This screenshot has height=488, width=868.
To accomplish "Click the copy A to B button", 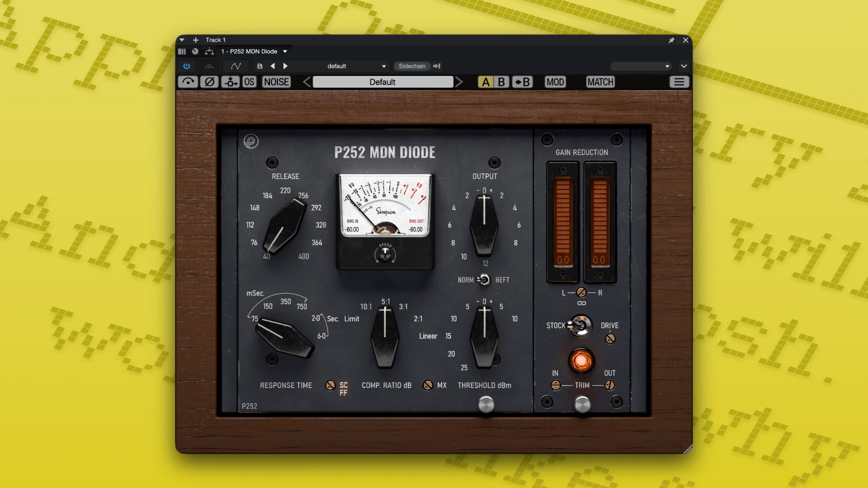I will pos(522,82).
